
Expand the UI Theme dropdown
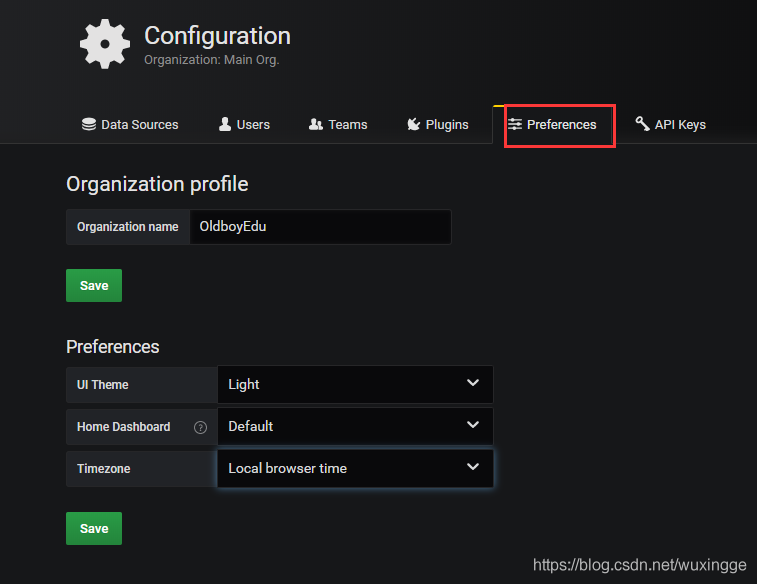tap(355, 384)
